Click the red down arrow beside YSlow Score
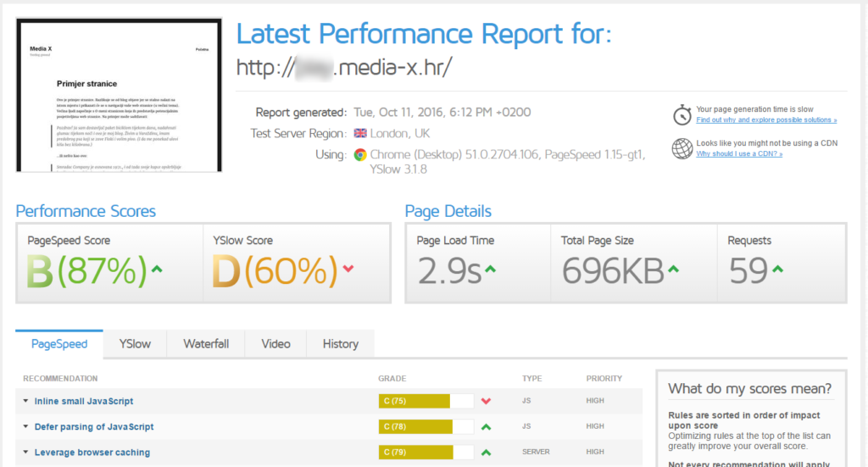Viewport: 868px width, 467px height. tap(348, 270)
